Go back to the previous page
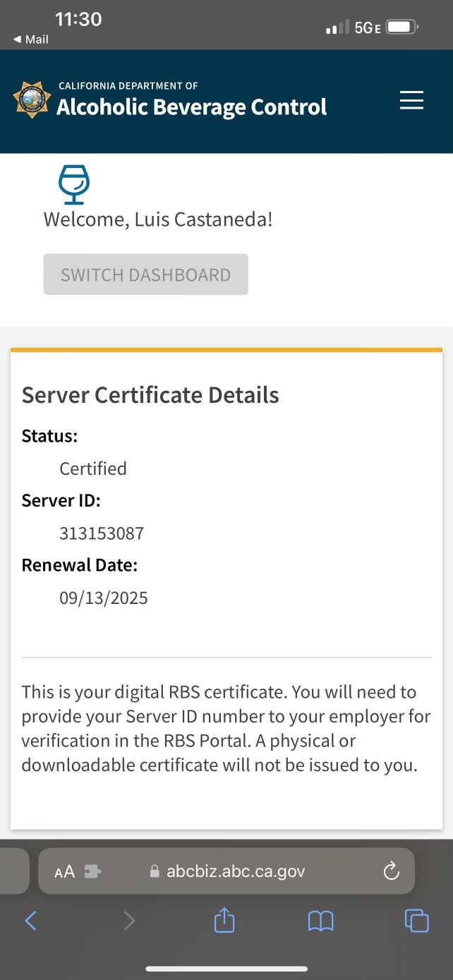This screenshot has height=980, width=453. point(30,920)
